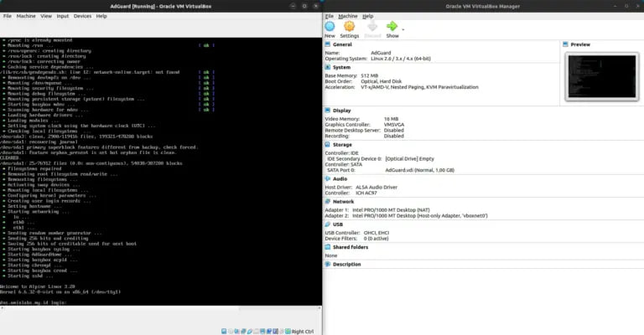
Task: Open the Input menu in VM window
Action: pyautogui.click(x=62, y=16)
